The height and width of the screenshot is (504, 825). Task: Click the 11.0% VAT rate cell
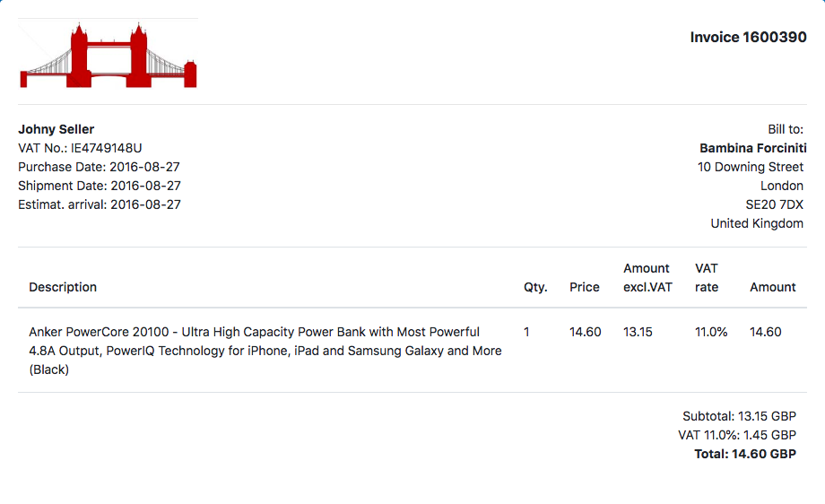[x=711, y=332]
